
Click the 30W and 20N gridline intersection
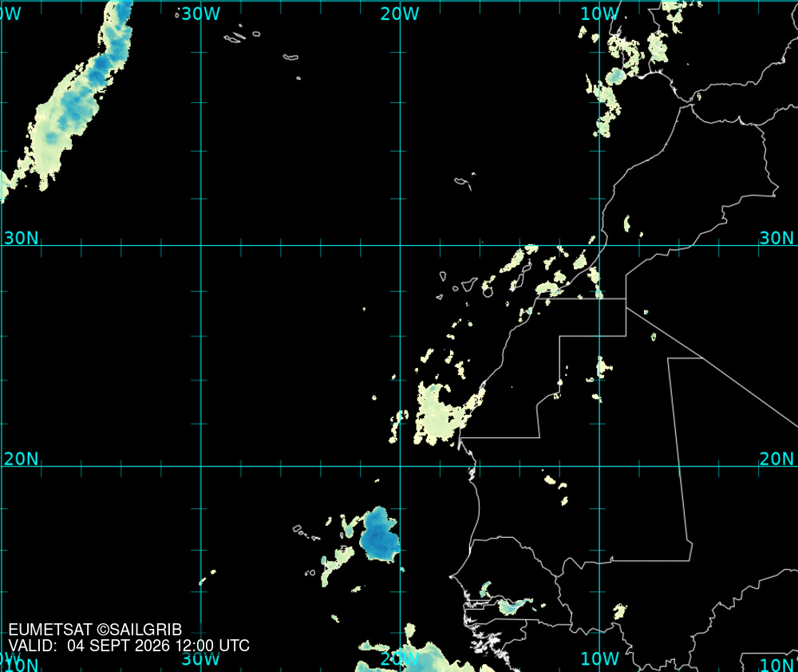(x=201, y=466)
